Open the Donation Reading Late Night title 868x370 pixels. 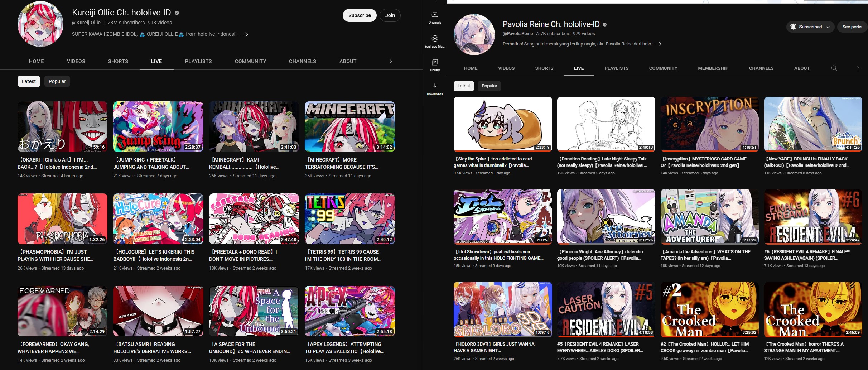click(x=602, y=162)
